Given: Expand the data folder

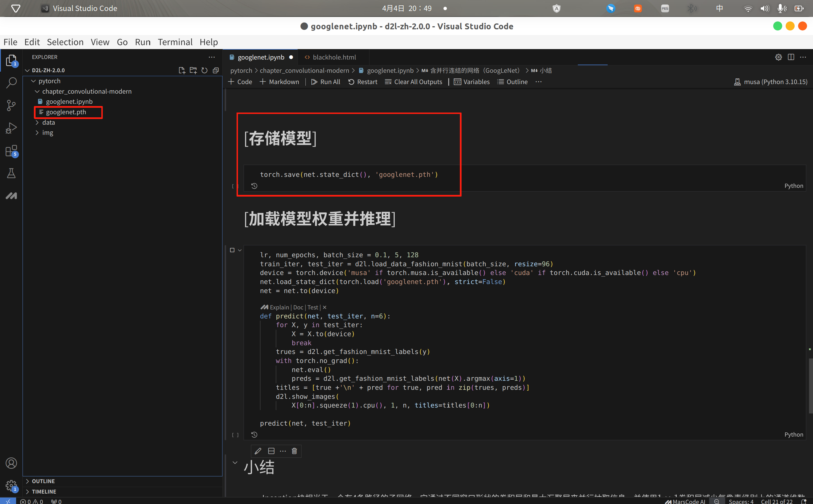Looking at the screenshot, I should click(48, 122).
